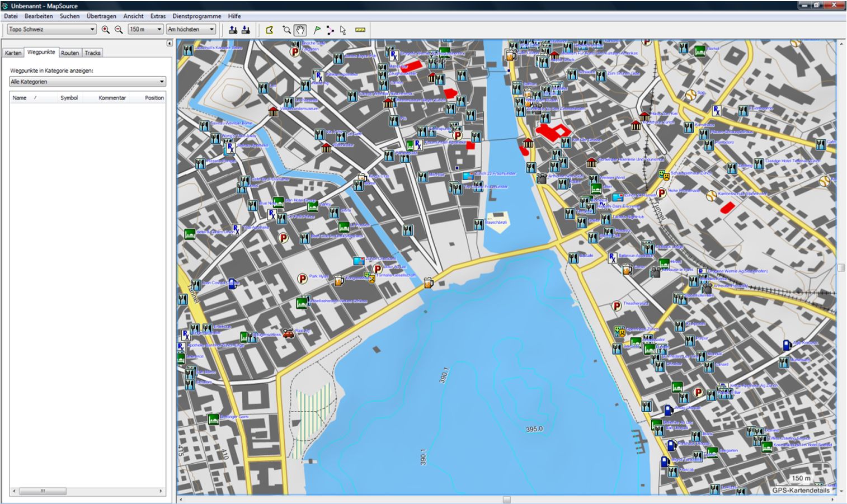Click the Kings Club bar icon

click(x=362, y=178)
